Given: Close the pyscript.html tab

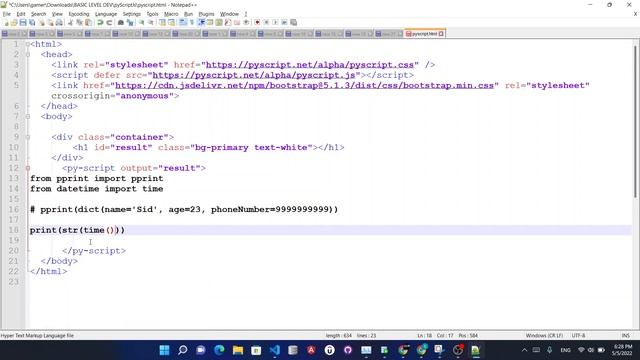Looking at the screenshot, I should pyautogui.click(x=441, y=34).
